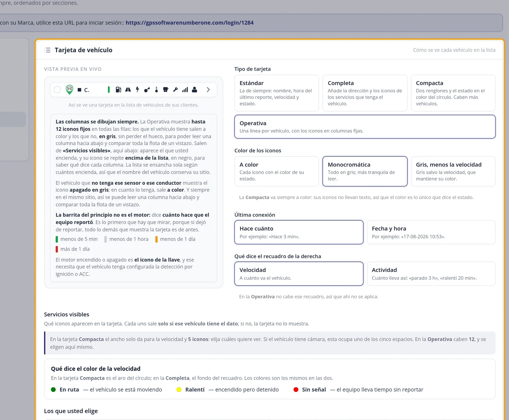Click the trailer icon in the preview card
Screen dimensions: 509x420
[166, 89]
